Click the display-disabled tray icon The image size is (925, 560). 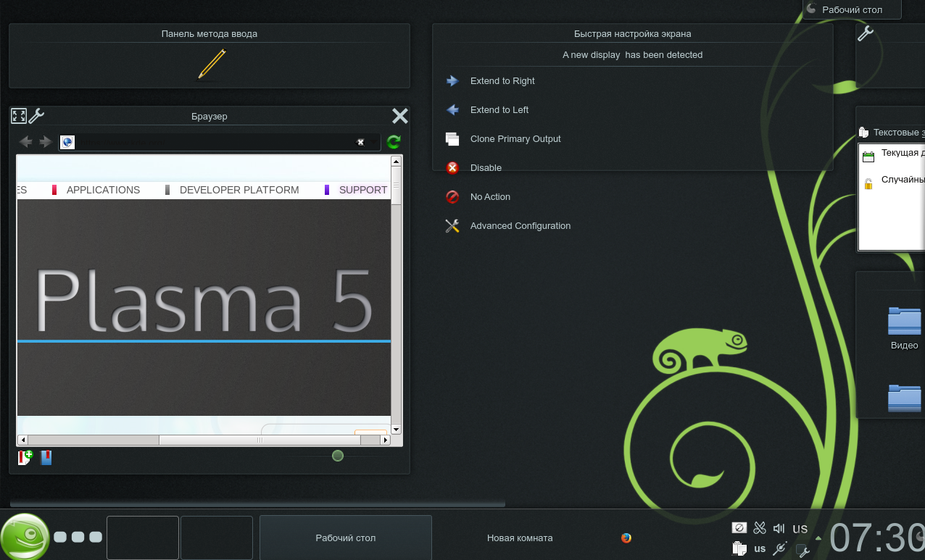pos(739,527)
